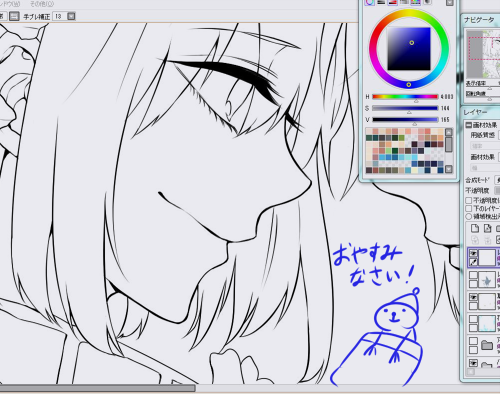Screen dimensions: 500x394
Task: Click the レイヤー panel title
Action: point(475,112)
